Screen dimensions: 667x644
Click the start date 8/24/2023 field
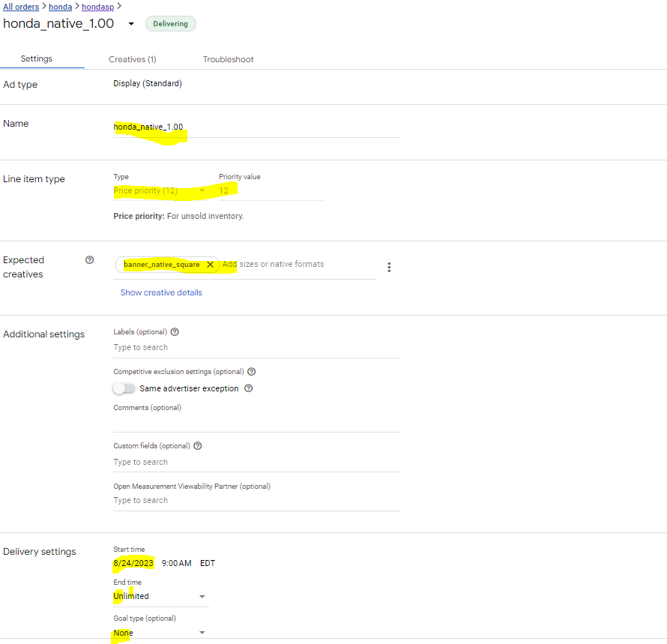click(133, 563)
